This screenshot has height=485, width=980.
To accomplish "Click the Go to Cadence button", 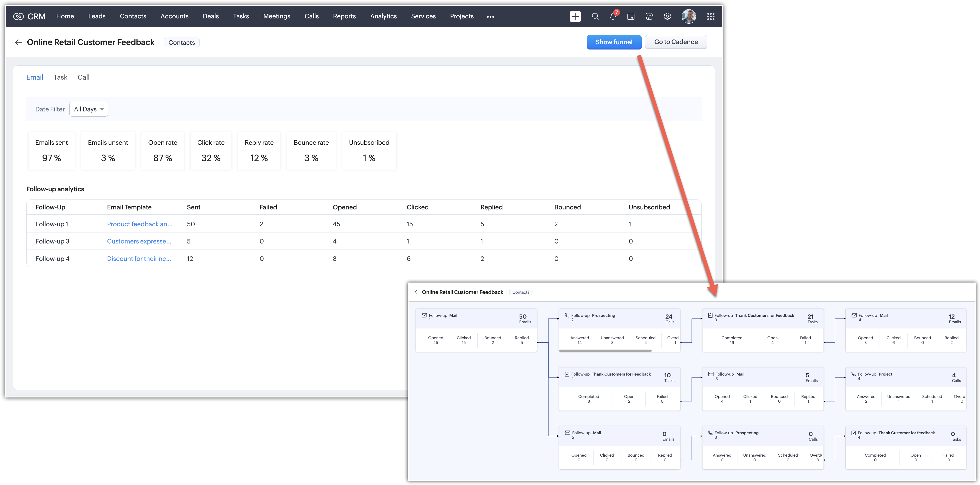I will (x=676, y=42).
